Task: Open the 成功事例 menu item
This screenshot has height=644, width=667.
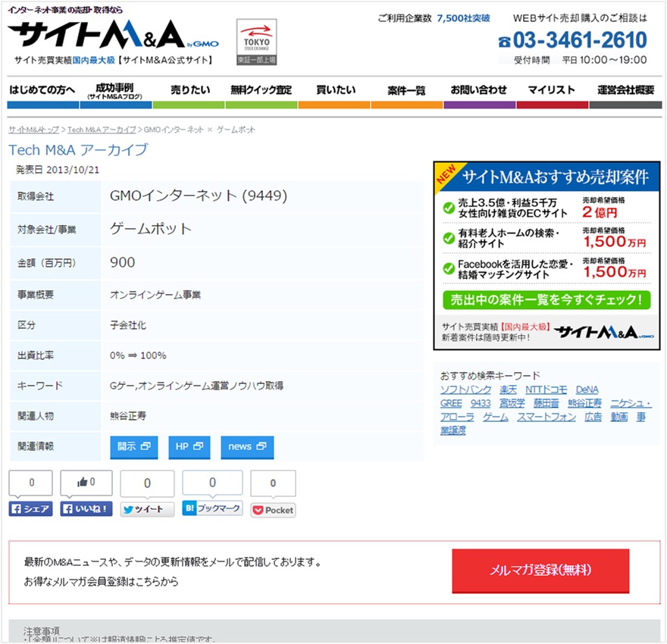Action: click(115, 93)
